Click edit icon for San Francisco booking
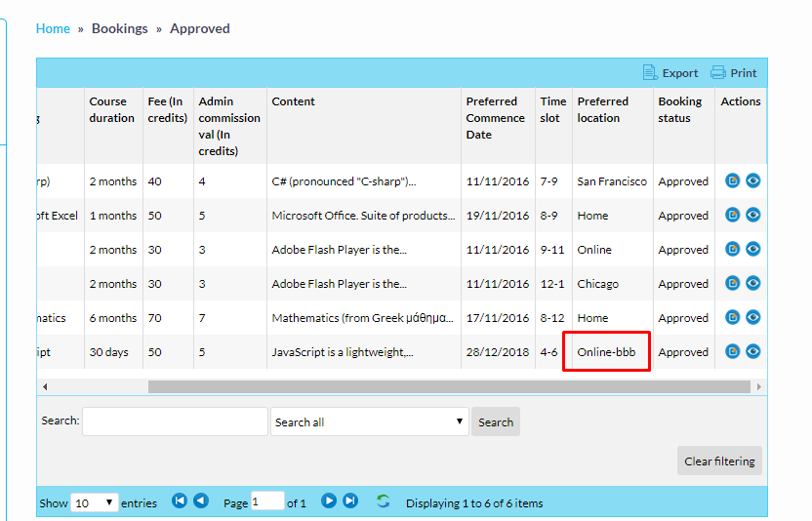Viewport: 812px width, 521px height. click(x=733, y=180)
